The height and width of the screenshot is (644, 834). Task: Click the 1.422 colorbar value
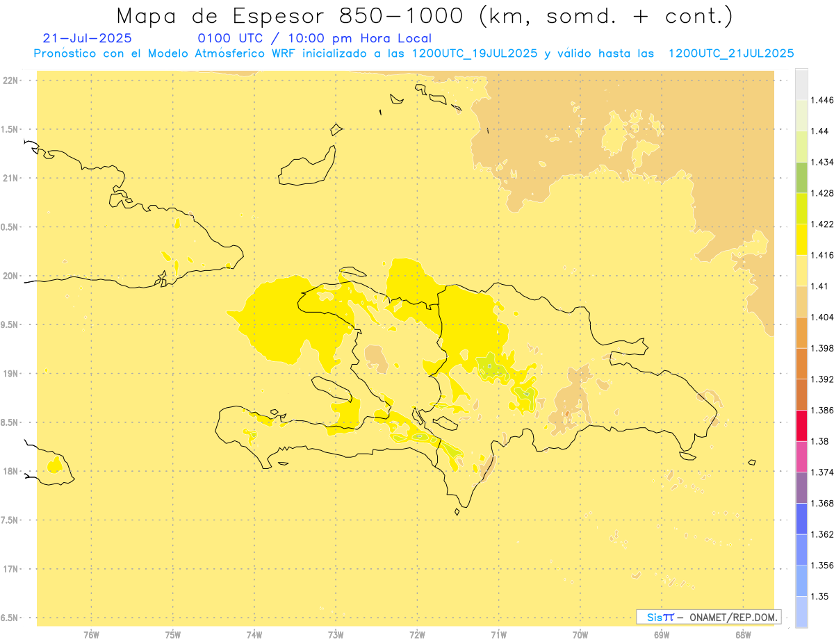point(822,224)
